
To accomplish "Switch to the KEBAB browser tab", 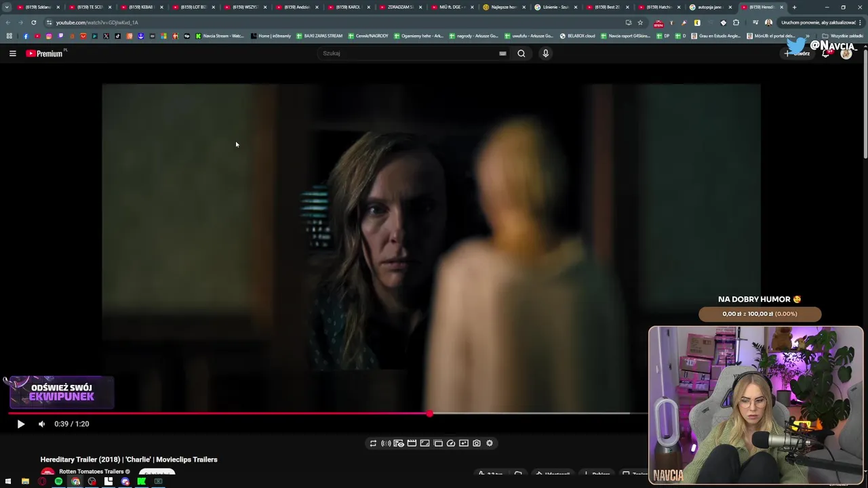I will (142, 7).
